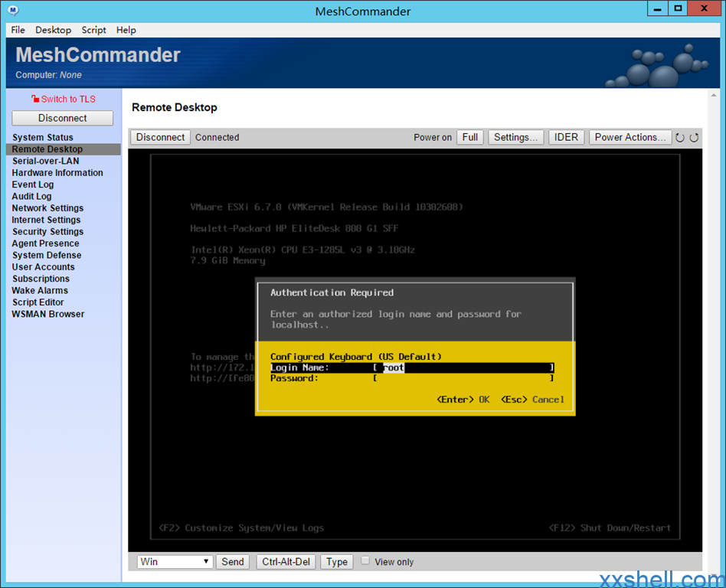Image resolution: width=726 pixels, height=588 pixels.
Task: Click the Switch to TLS link
Action: tap(64, 99)
